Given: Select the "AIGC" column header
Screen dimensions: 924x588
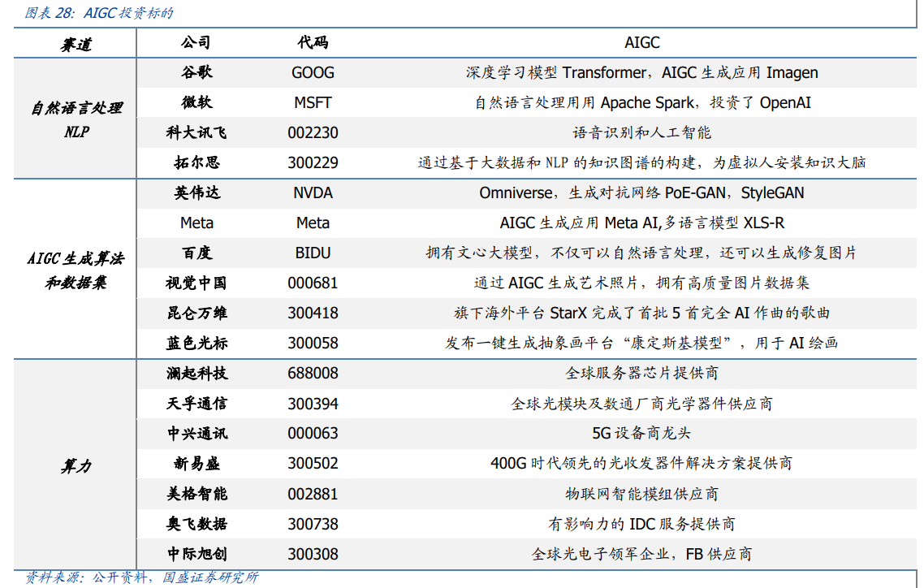Looking at the screenshot, I should click(x=643, y=41).
